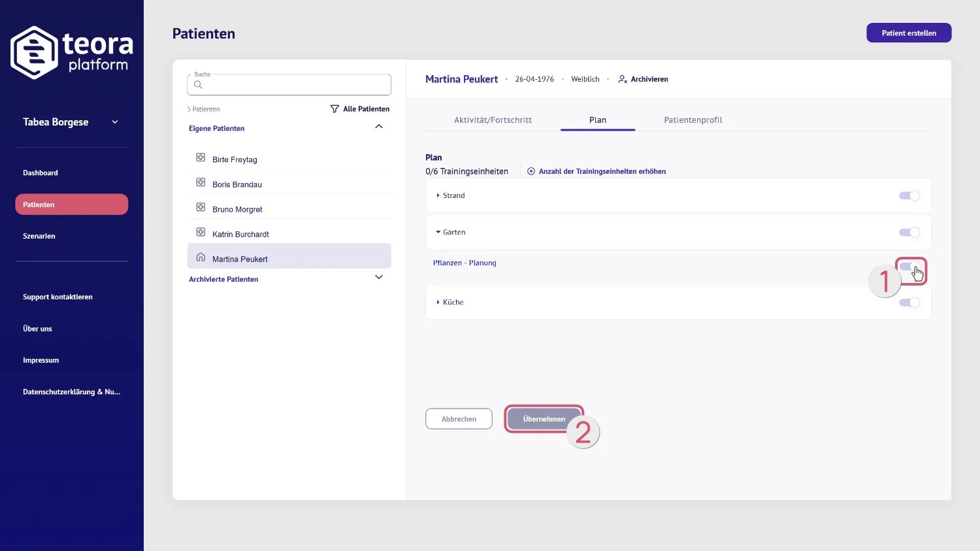The image size is (980, 551).
Task: Click Anzahl der Trainingseinheiten erhöhen
Action: click(602, 171)
